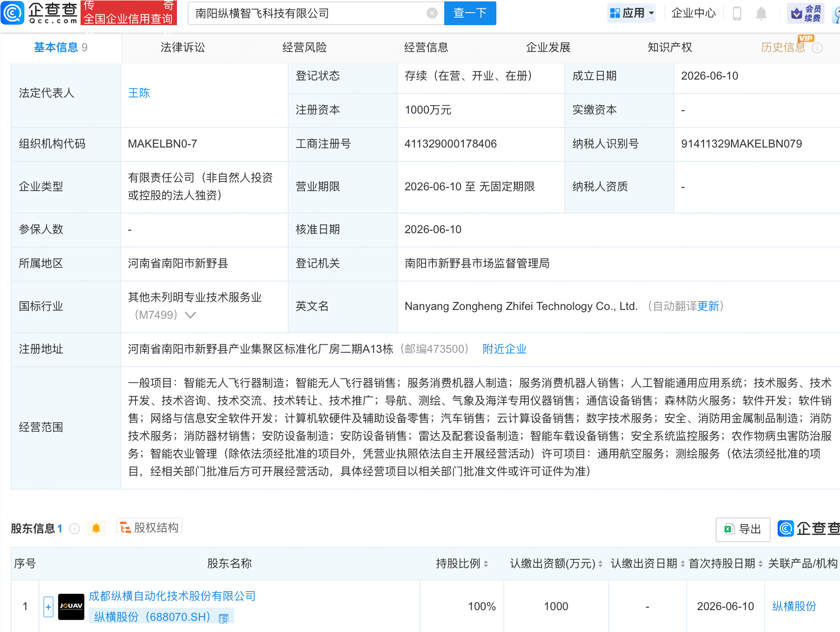Screen dimensions: 840x632
Task: Open legal representative 王陈 link
Action: (x=139, y=93)
